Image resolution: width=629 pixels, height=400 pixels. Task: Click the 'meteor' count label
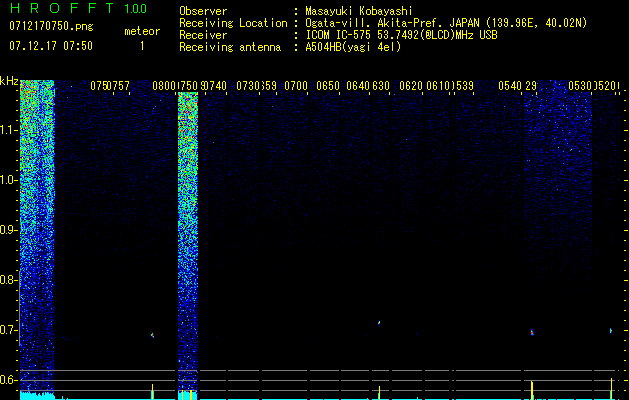click(142, 31)
